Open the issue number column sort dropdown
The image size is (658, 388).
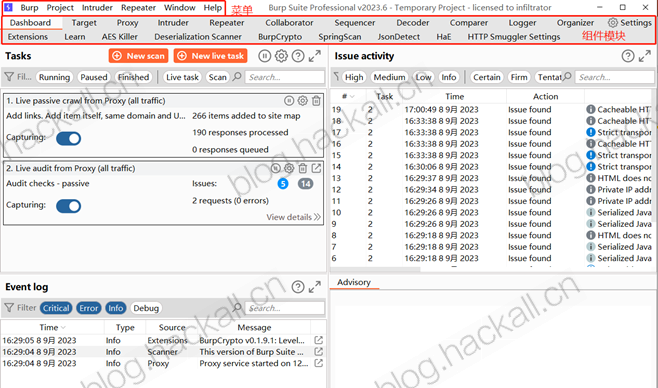352,96
